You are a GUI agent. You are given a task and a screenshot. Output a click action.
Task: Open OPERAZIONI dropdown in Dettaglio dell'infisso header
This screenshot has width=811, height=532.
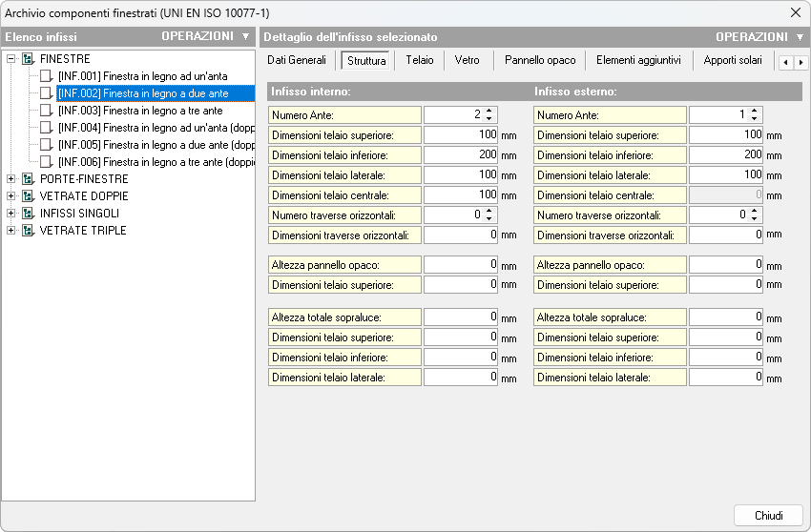point(800,37)
